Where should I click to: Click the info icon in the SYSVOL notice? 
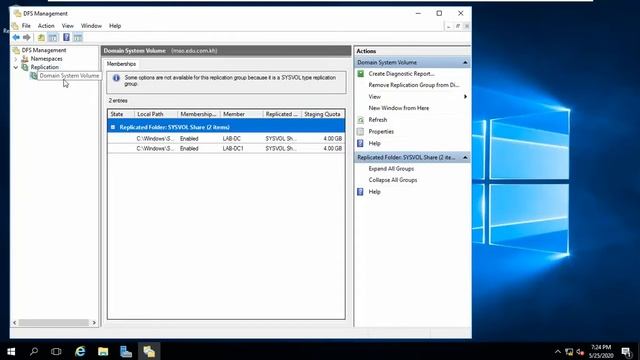click(x=116, y=78)
